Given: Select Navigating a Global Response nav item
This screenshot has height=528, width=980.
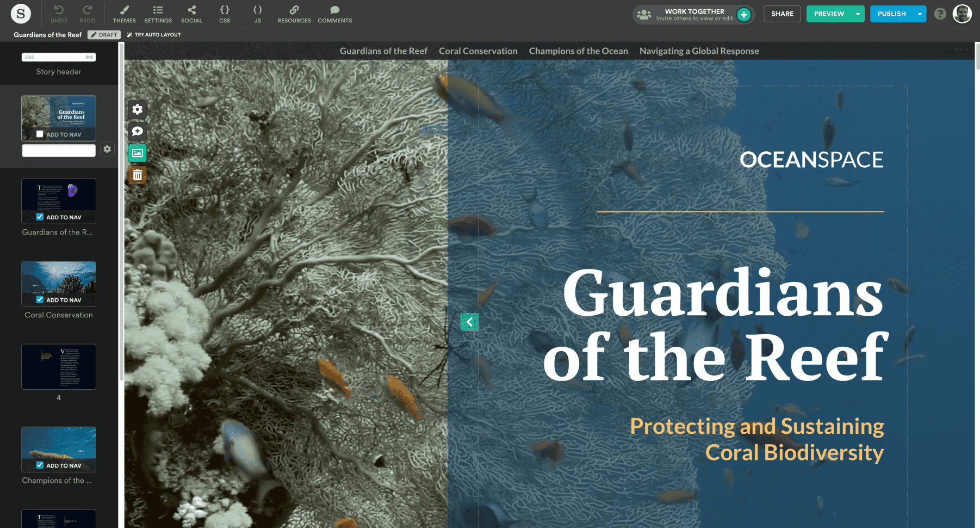Looking at the screenshot, I should [699, 51].
